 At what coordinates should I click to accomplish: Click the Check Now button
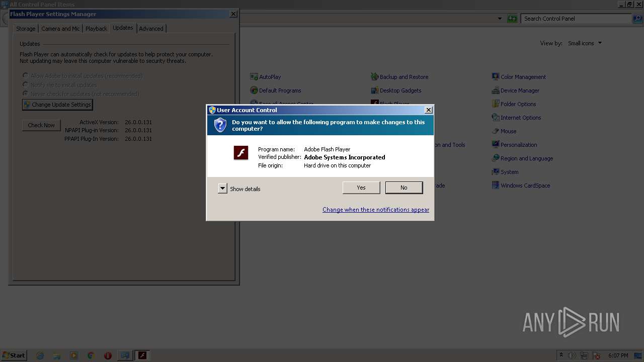(x=41, y=125)
